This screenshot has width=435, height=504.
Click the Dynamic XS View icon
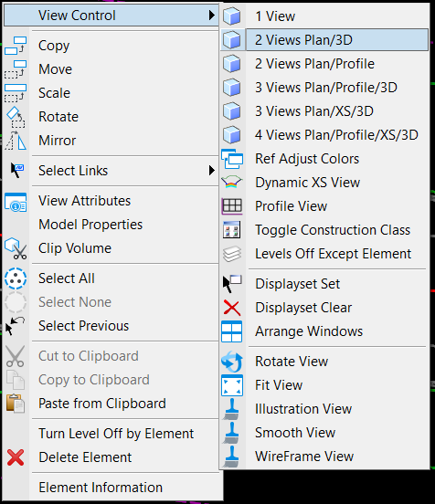[231, 183]
